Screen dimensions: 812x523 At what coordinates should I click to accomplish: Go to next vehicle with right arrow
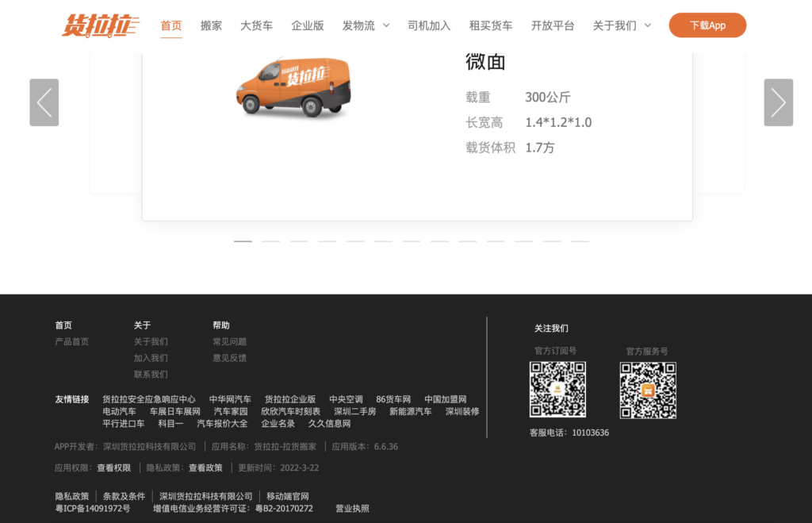[779, 102]
